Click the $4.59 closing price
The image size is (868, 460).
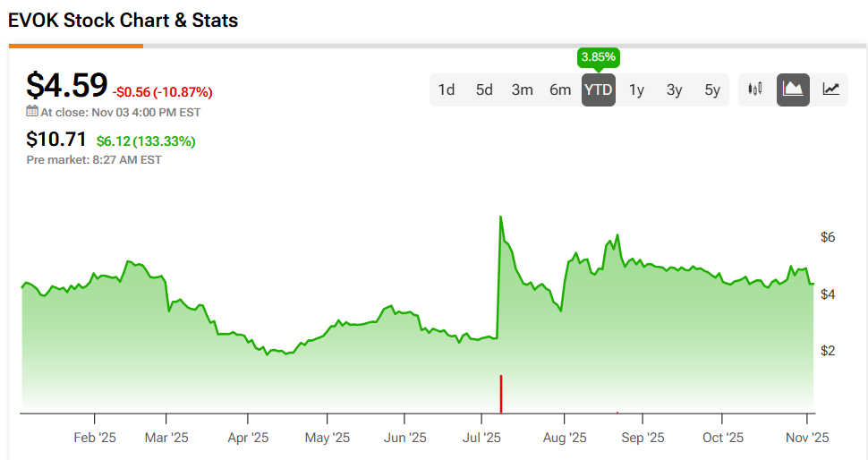(x=67, y=86)
